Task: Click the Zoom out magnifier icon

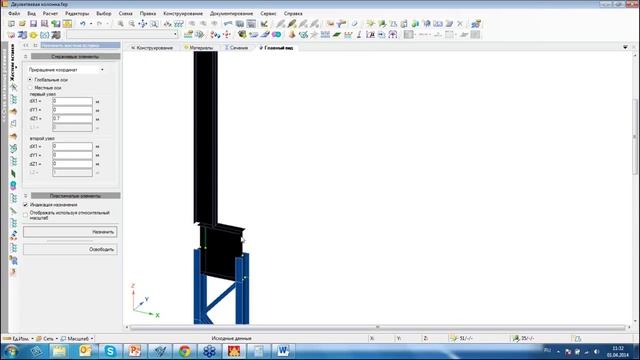Action: pos(131,24)
